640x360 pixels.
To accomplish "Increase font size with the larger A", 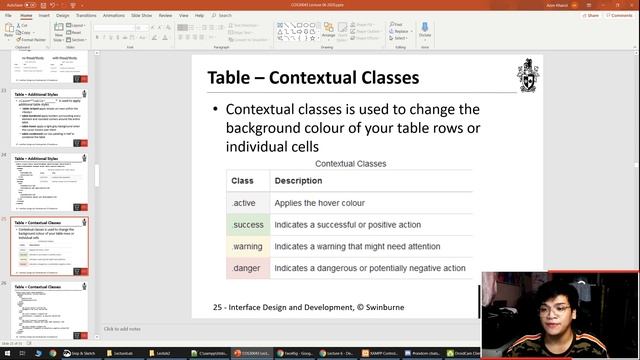I will coord(153,27).
